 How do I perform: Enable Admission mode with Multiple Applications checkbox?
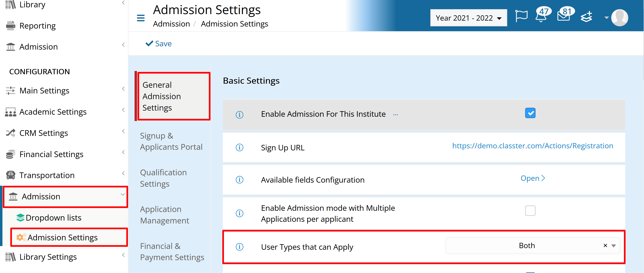[530, 211]
